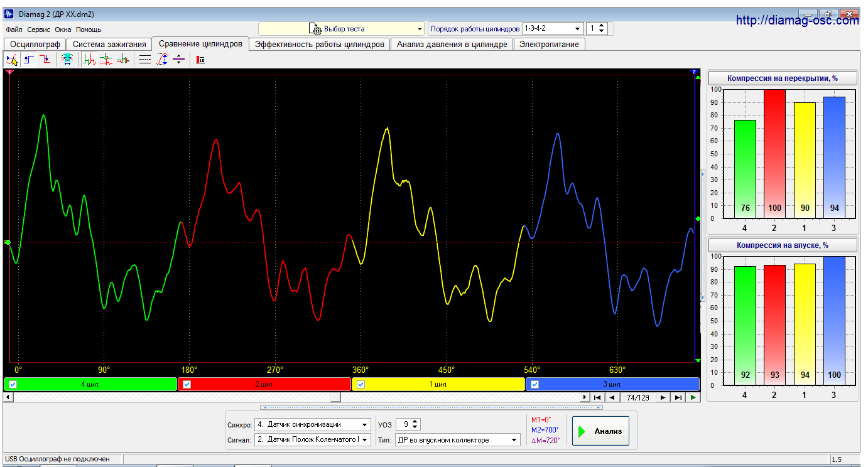Click the red cursor marker at top left
Image resolution: width=868 pixels, height=467 pixels.
[x=9, y=73]
